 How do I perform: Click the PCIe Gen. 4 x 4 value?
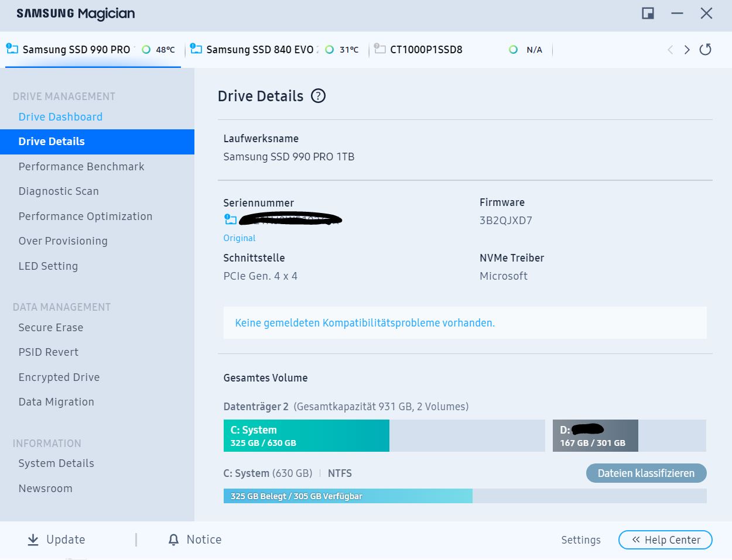[x=261, y=276]
